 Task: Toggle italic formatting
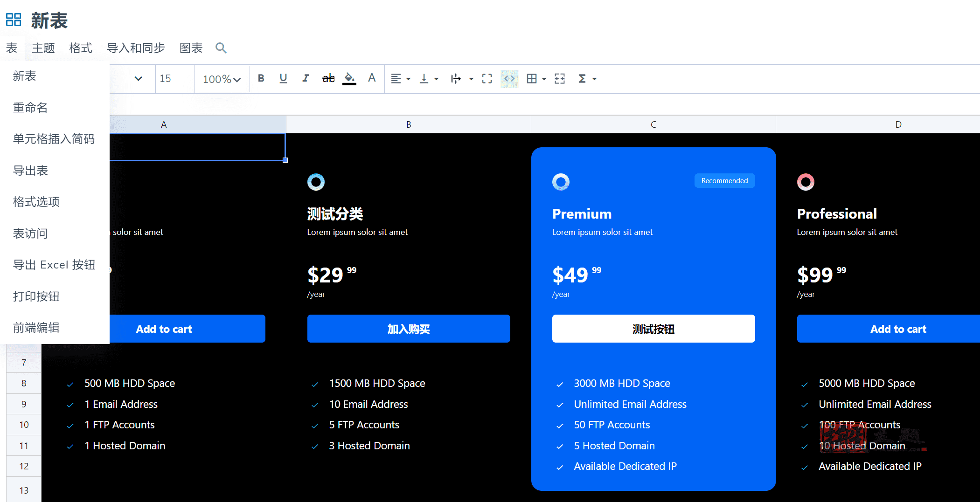(306, 78)
